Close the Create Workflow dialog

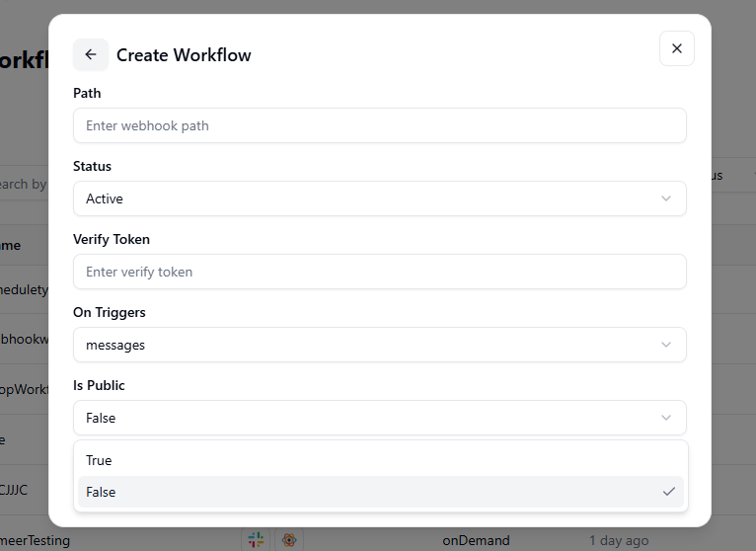(676, 48)
